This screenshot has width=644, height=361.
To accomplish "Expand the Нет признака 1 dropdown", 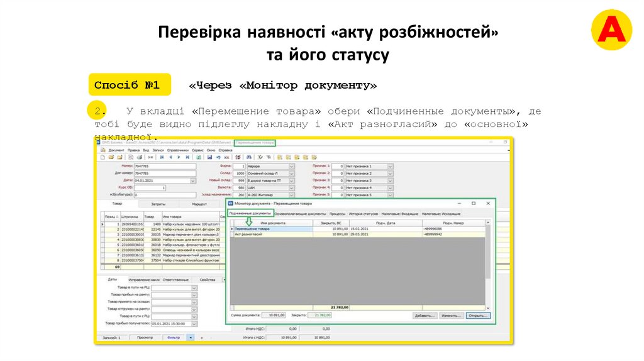I will pyautogui.click(x=390, y=166).
